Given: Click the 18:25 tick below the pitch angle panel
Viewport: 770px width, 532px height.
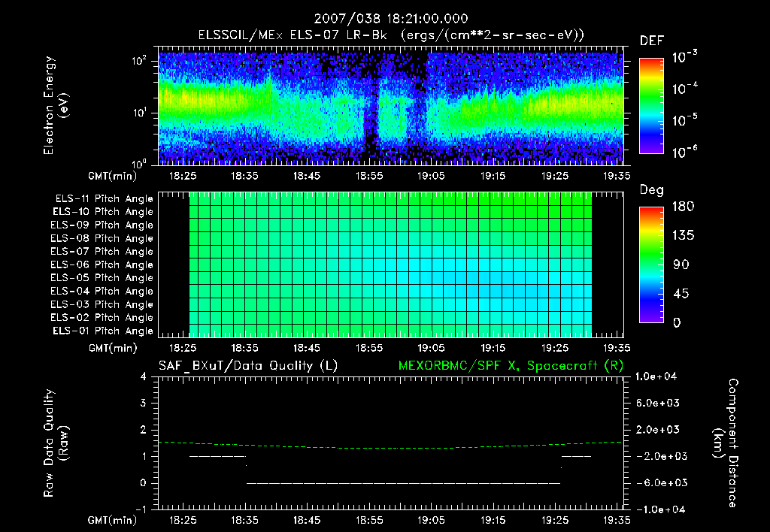Looking at the screenshot, I should (x=183, y=349).
